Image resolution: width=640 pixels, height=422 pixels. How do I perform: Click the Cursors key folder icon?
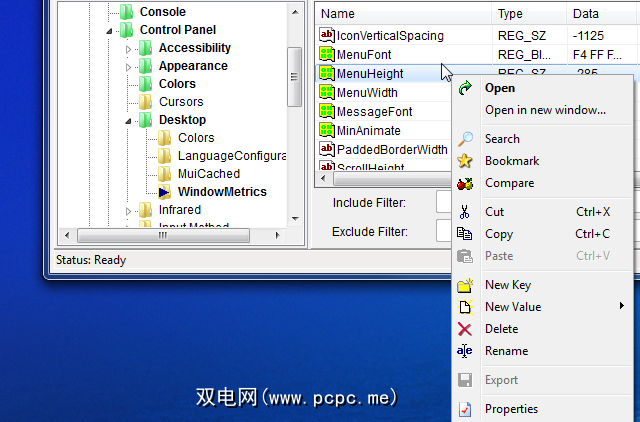146,102
